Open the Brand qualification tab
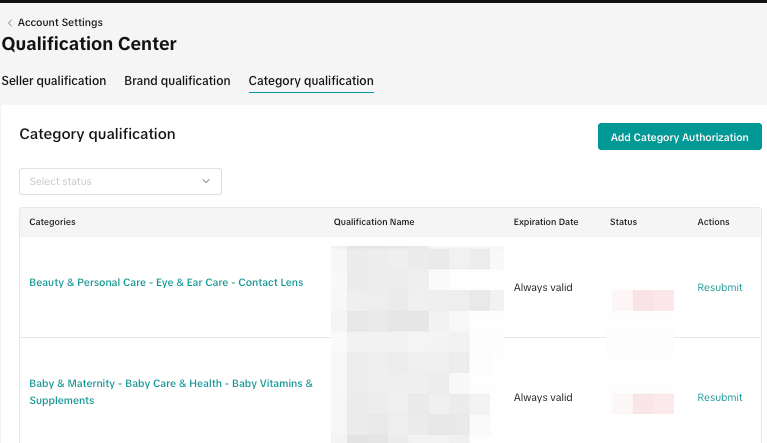Screen dimensions: 767x443 pos(177,81)
